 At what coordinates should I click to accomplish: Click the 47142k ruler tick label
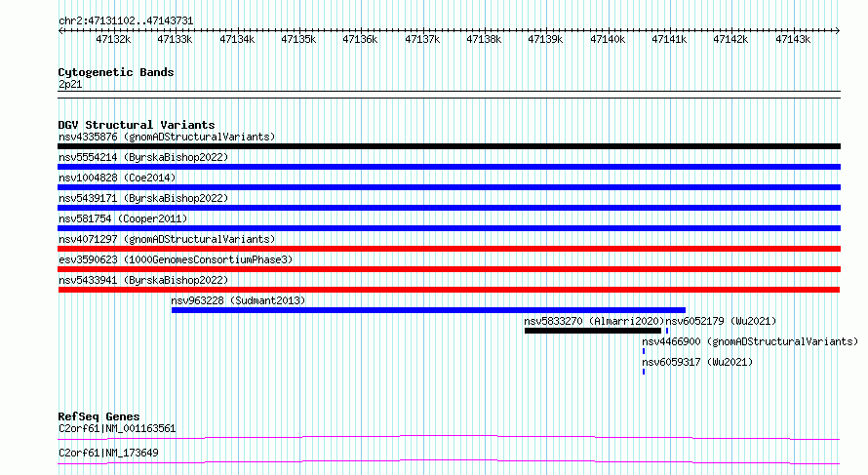click(730, 39)
